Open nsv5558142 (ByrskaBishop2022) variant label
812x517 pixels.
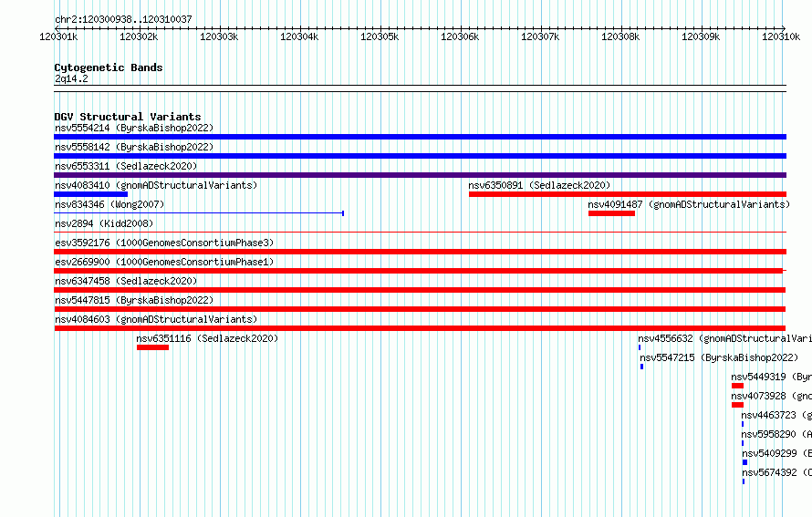pos(134,147)
